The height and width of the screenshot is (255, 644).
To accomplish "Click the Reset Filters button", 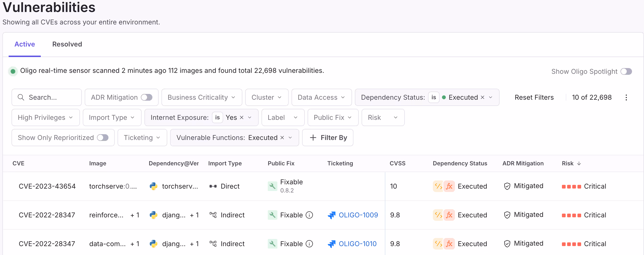I will [534, 97].
